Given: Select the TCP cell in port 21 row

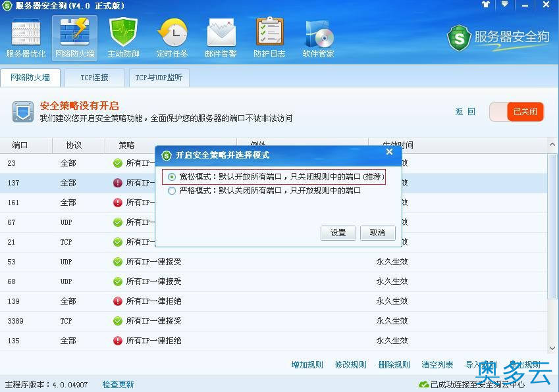Looking at the screenshot, I should pos(66,242).
